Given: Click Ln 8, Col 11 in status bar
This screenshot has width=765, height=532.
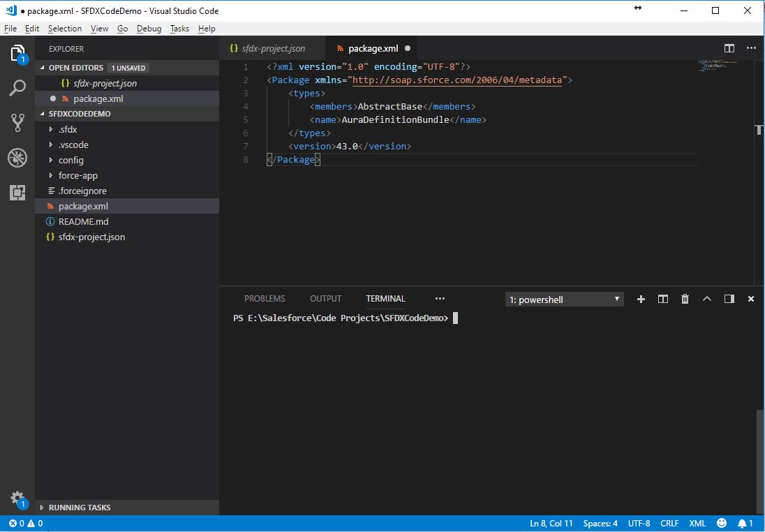Looking at the screenshot, I should [x=551, y=523].
